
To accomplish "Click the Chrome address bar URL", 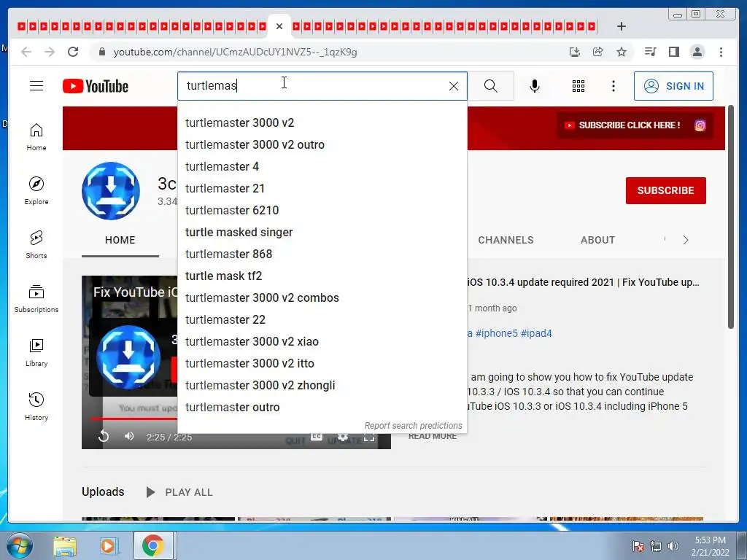I will click(236, 52).
